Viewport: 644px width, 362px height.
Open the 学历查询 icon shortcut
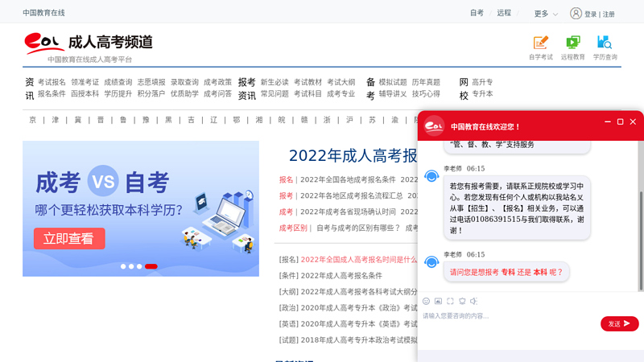[605, 48]
